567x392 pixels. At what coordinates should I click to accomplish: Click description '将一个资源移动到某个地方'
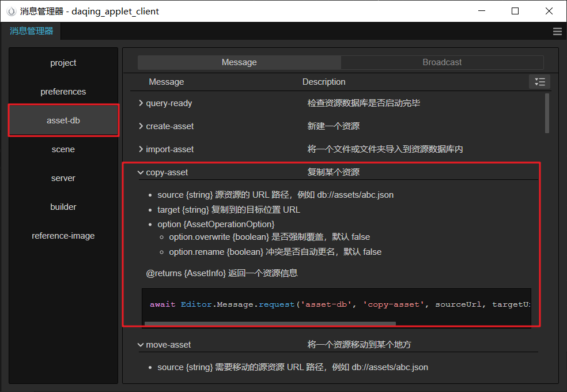click(359, 345)
